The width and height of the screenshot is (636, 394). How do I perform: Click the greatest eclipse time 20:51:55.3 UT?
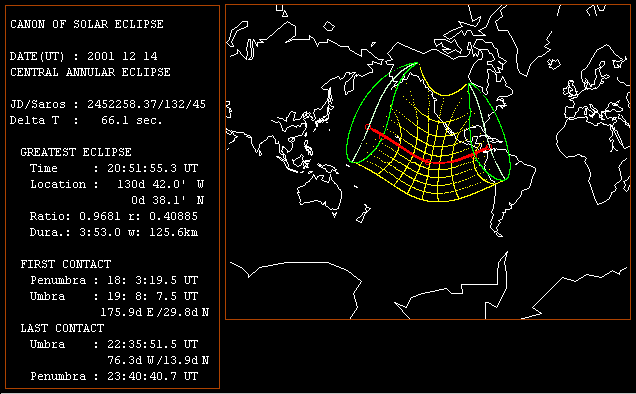coord(153,168)
